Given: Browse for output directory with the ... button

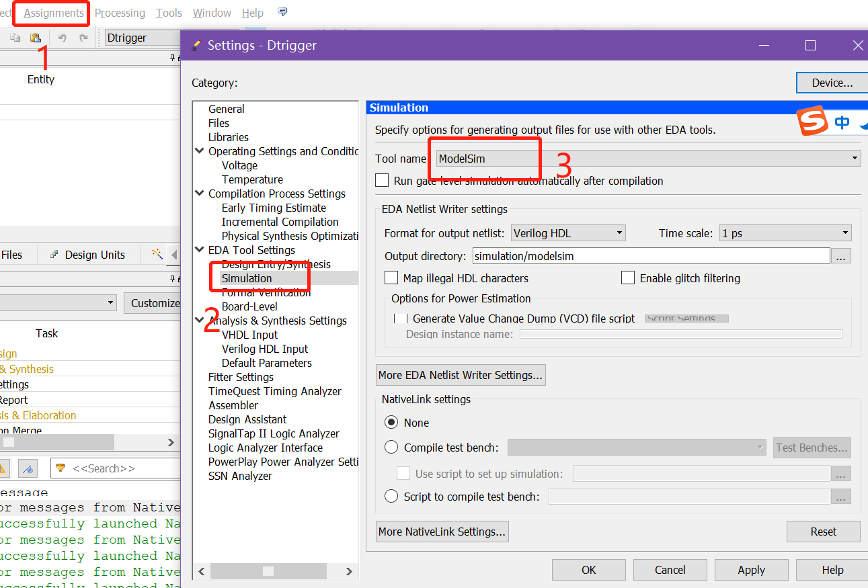Looking at the screenshot, I should point(841,256).
